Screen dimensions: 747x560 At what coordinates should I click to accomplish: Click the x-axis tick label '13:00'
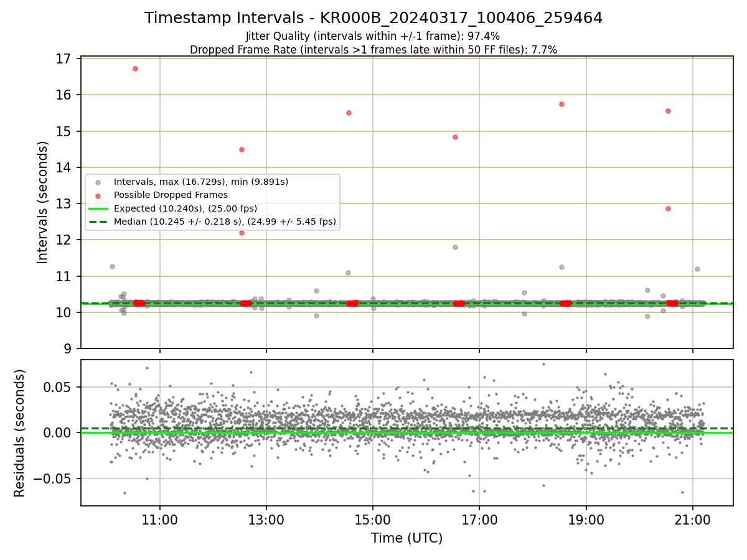[x=266, y=521]
